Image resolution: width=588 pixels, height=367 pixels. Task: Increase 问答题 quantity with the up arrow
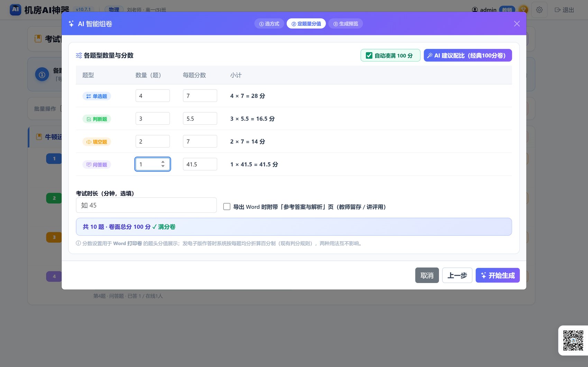(163, 162)
